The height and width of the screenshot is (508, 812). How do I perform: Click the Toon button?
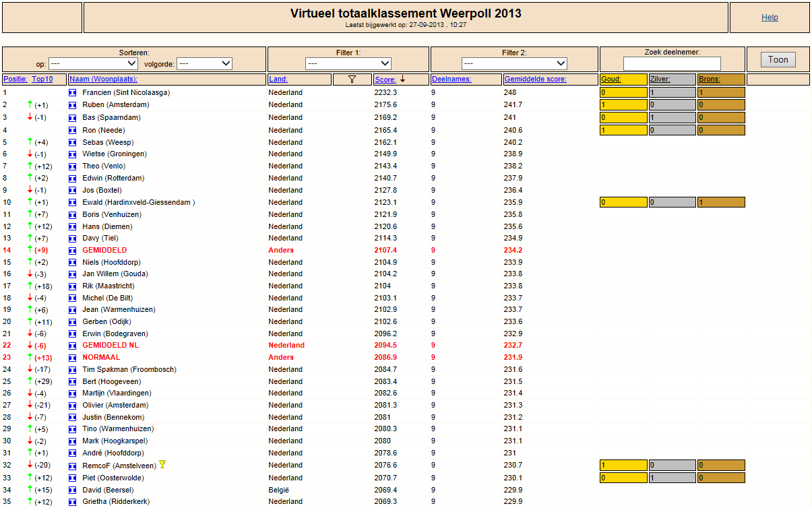(x=778, y=60)
